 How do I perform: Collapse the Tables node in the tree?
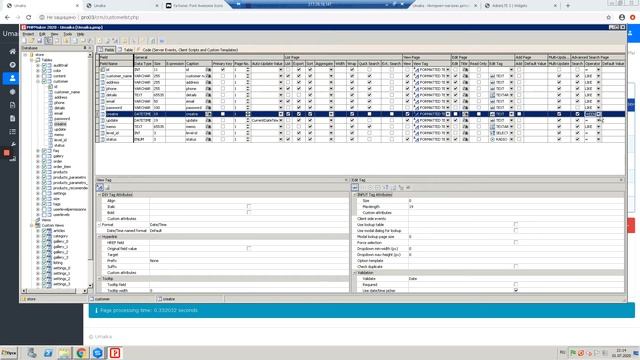click(x=32, y=60)
